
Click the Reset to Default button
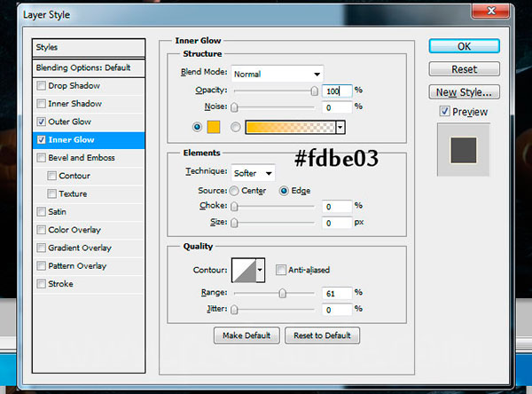pos(322,335)
